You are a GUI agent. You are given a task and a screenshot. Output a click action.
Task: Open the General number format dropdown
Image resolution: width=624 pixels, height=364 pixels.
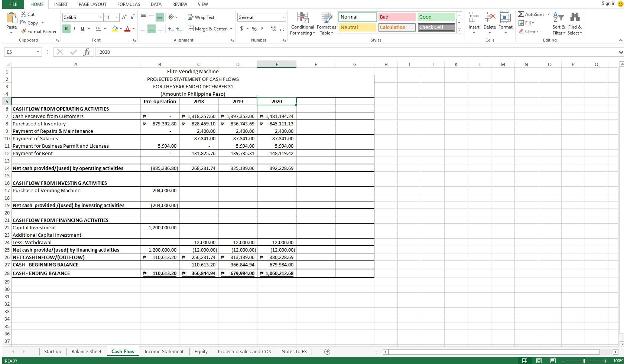283,17
